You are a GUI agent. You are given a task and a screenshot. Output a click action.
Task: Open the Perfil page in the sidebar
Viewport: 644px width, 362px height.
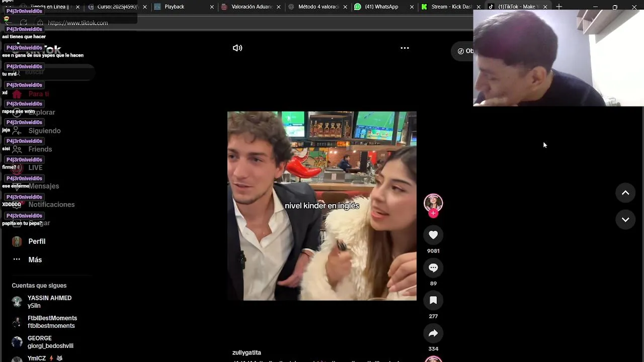coord(37,241)
